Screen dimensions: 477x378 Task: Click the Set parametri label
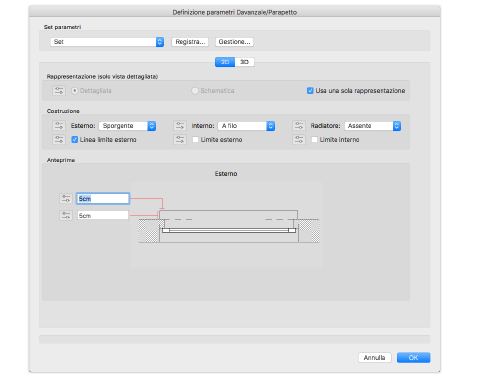pos(62,27)
